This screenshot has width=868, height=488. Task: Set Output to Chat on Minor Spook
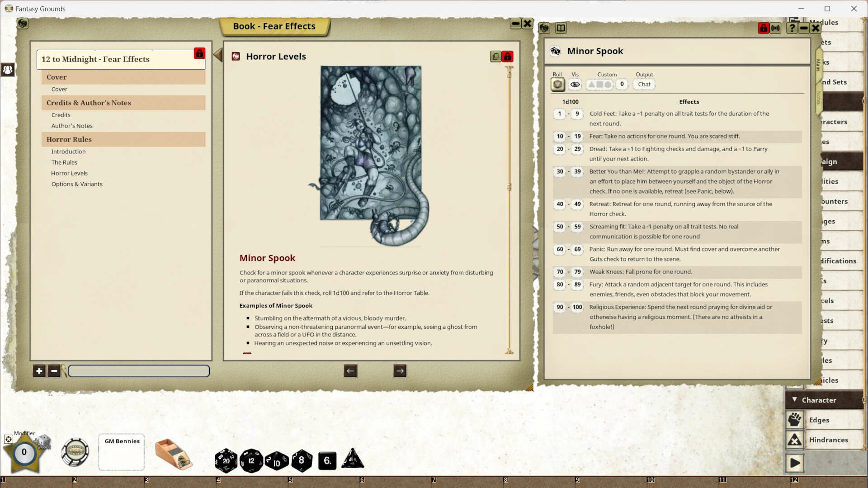tap(644, 85)
